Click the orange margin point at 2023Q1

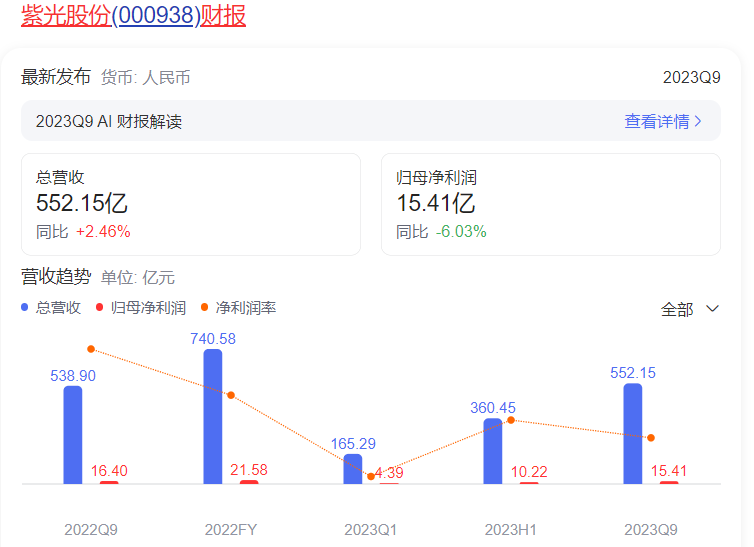[x=371, y=476]
